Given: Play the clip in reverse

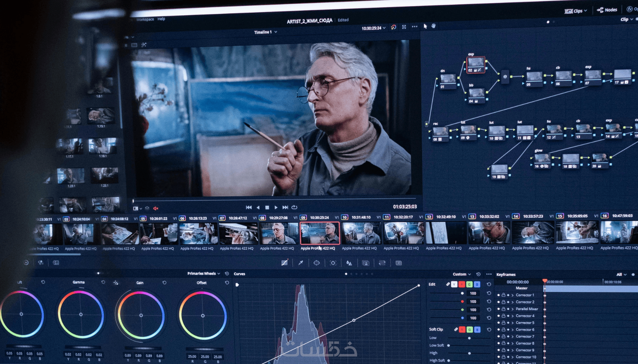Looking at the screenshot, I should (258, 208).
